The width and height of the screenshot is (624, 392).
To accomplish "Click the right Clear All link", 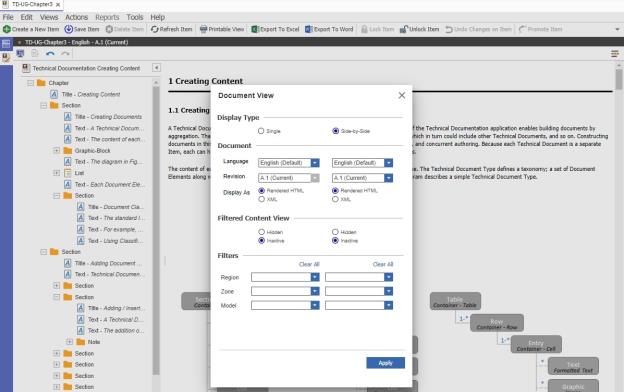I will point(383,264).
